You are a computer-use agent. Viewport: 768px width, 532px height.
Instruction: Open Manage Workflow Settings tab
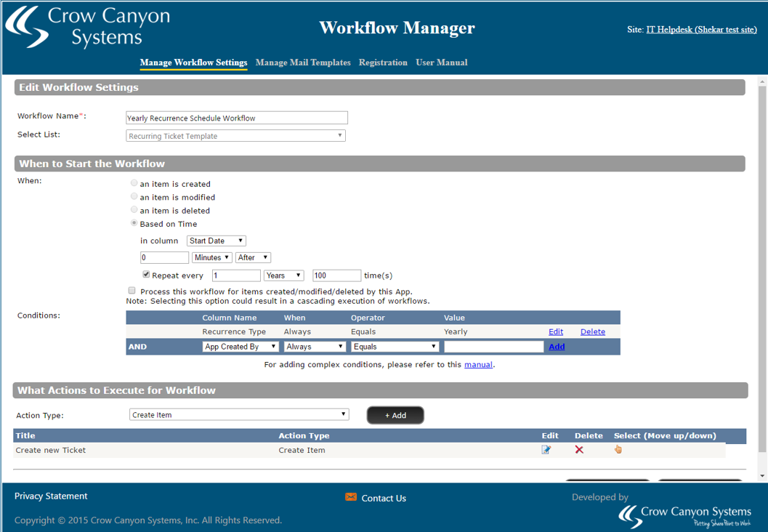pos(193,63)
